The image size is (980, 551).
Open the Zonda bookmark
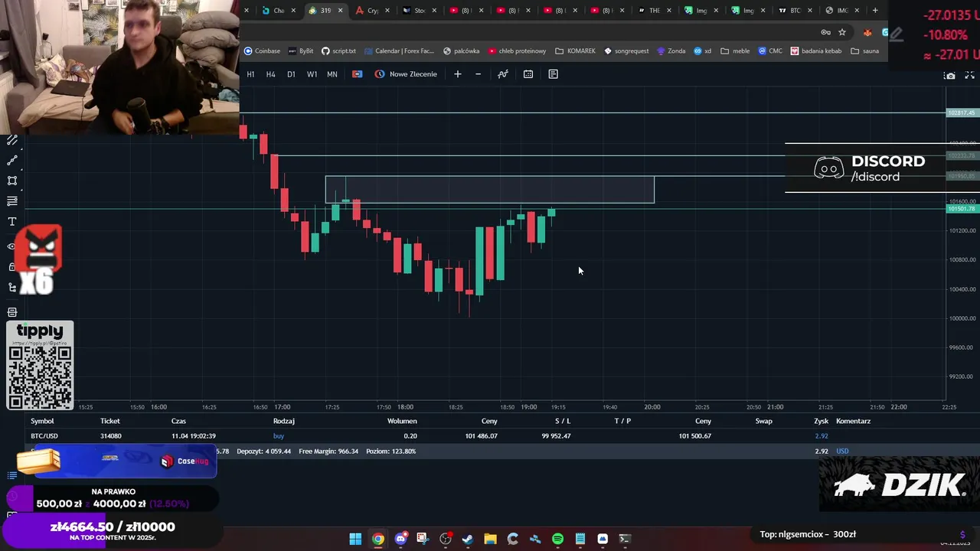click(x=671, y=51)
